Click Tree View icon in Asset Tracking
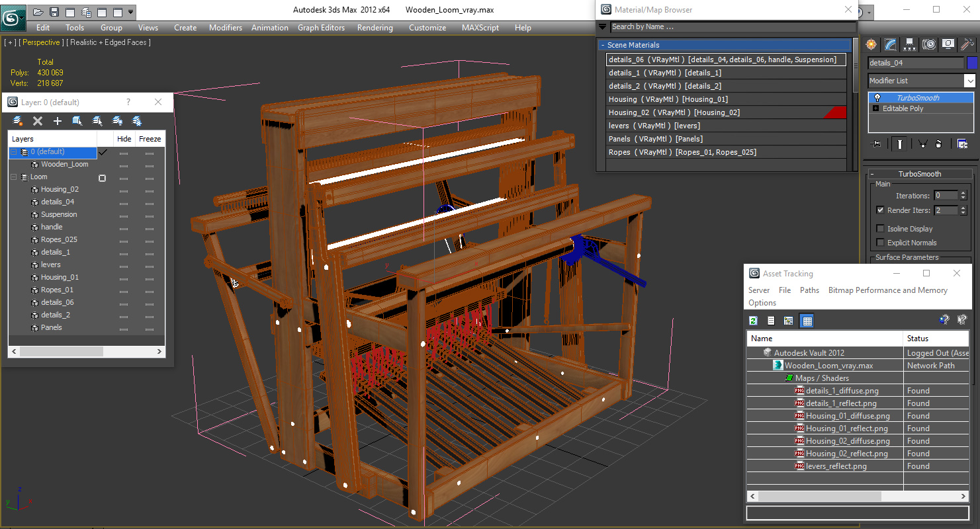 [789, 321]
